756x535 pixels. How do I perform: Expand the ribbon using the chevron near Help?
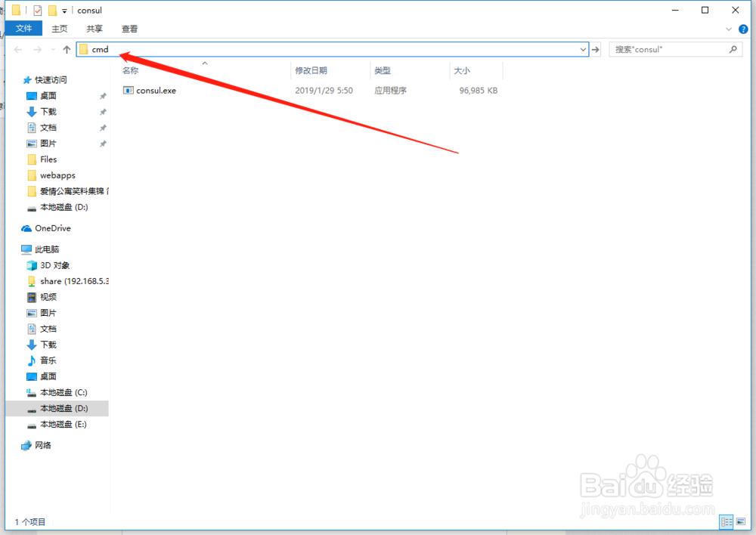[x=729, y=29]
